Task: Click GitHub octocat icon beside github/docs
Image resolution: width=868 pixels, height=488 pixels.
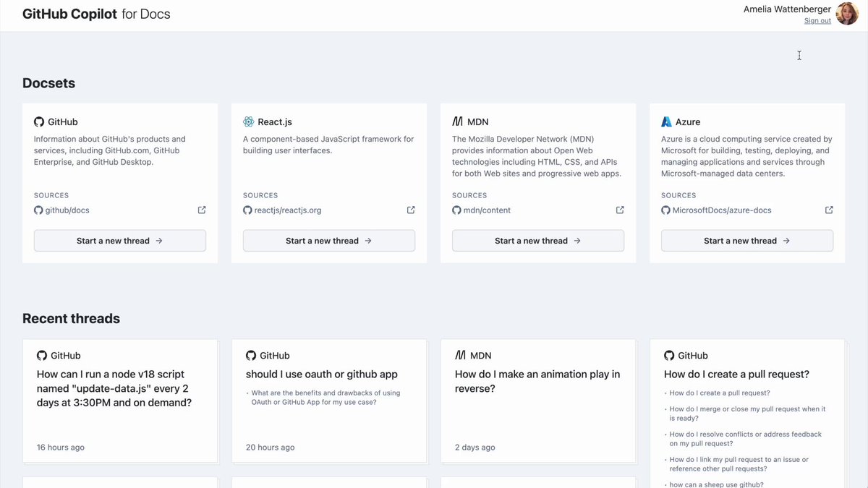Action: pos(38,210)
